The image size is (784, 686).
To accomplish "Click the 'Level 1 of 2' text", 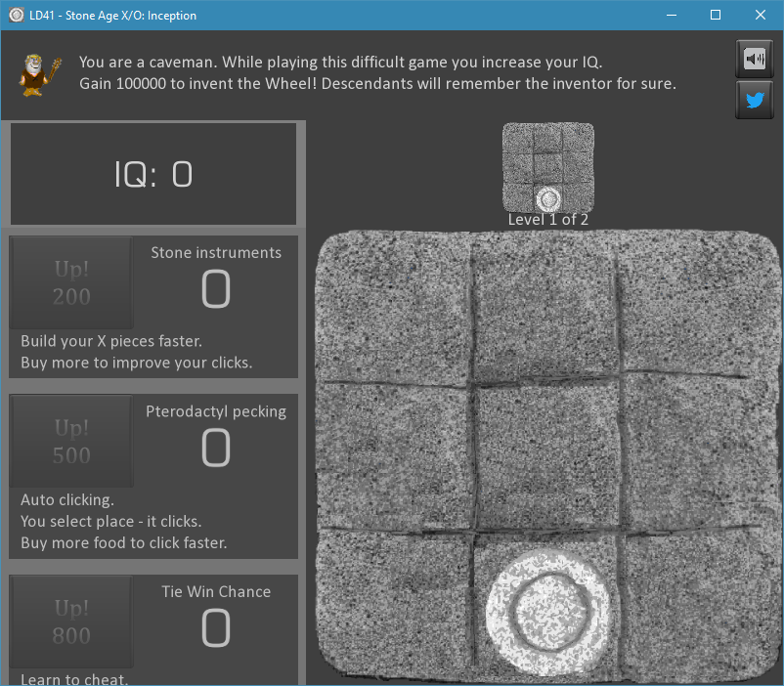I will 548,220.
